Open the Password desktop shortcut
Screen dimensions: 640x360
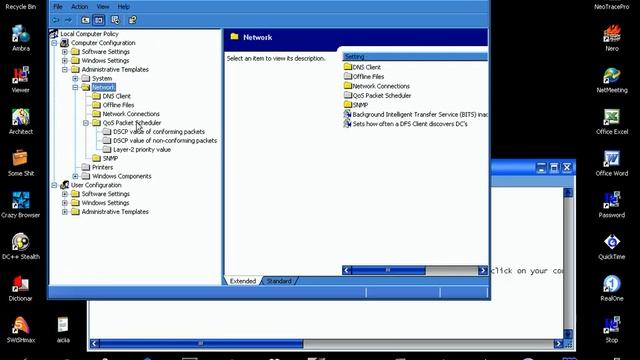pos(612,204)
